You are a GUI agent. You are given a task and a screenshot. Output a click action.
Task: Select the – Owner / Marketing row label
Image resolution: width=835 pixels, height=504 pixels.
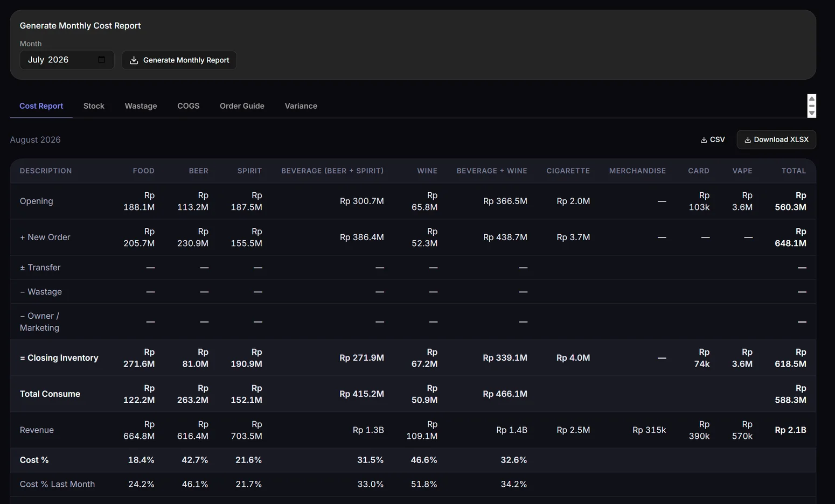click(x=40, y=321)
